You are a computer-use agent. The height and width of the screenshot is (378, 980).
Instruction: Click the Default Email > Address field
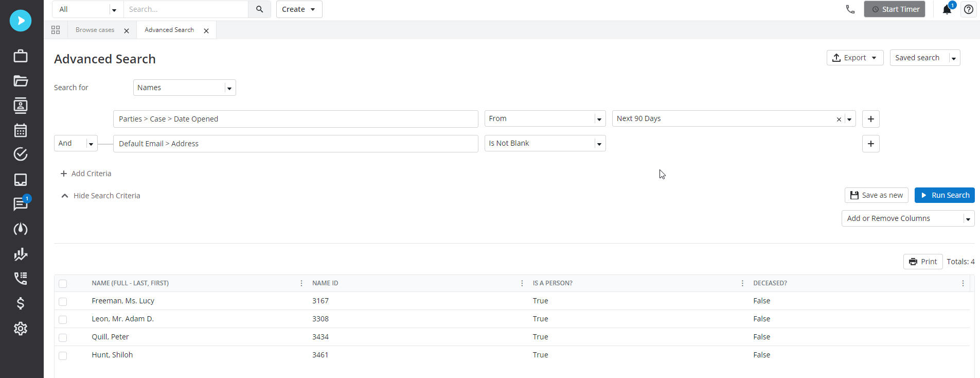point(296,144)
